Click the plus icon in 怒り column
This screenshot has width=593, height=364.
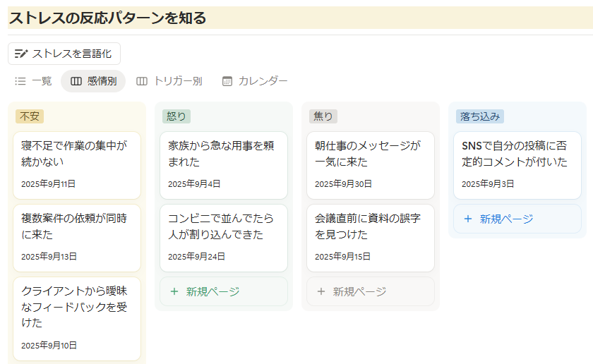[x=174, y=291]
